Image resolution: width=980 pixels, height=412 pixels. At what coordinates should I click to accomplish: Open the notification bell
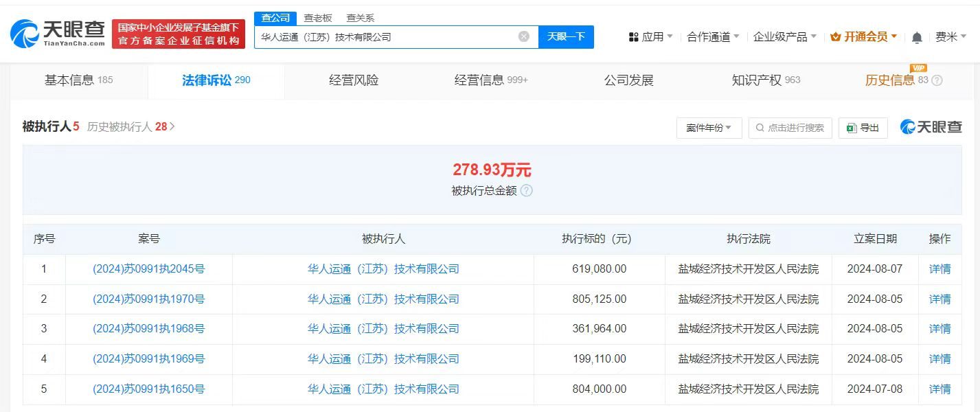916,37
